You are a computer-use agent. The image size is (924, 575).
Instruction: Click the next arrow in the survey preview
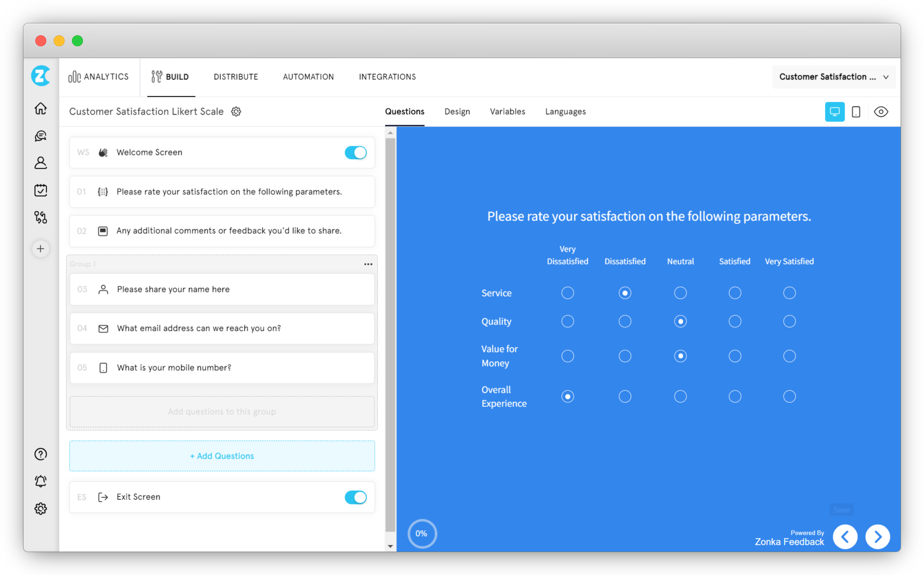point(878,537)
